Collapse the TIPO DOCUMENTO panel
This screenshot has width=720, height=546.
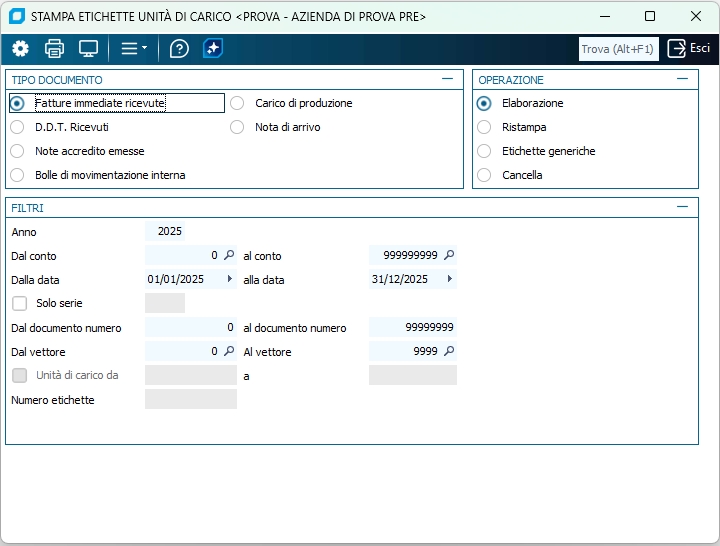point(448,79)
